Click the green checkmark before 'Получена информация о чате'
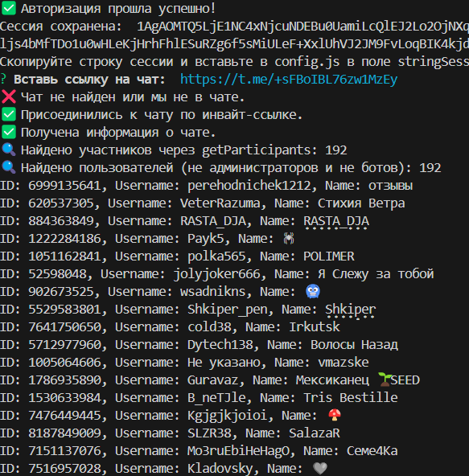 9,133
